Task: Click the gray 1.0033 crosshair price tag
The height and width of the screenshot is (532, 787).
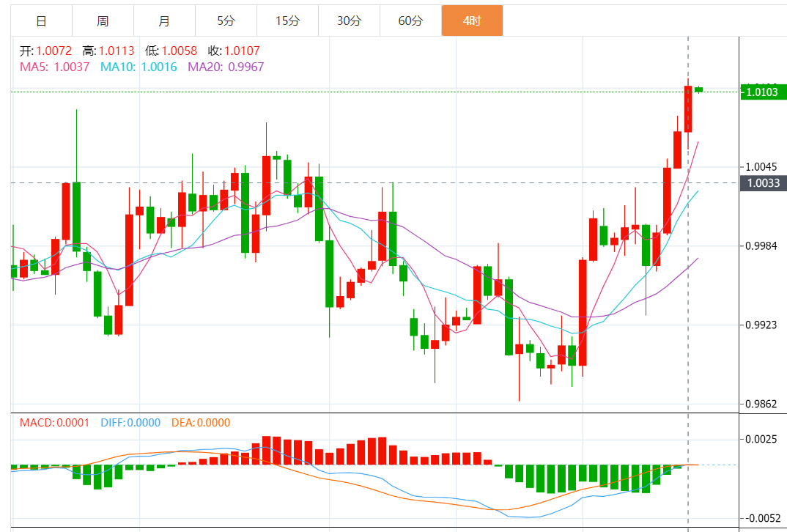Action: coord(764,182)
